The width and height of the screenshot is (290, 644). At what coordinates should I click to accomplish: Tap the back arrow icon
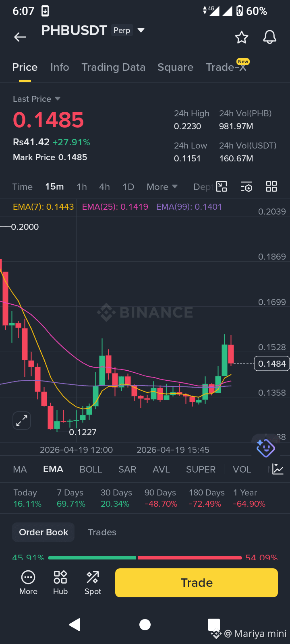tap(20, 37)
